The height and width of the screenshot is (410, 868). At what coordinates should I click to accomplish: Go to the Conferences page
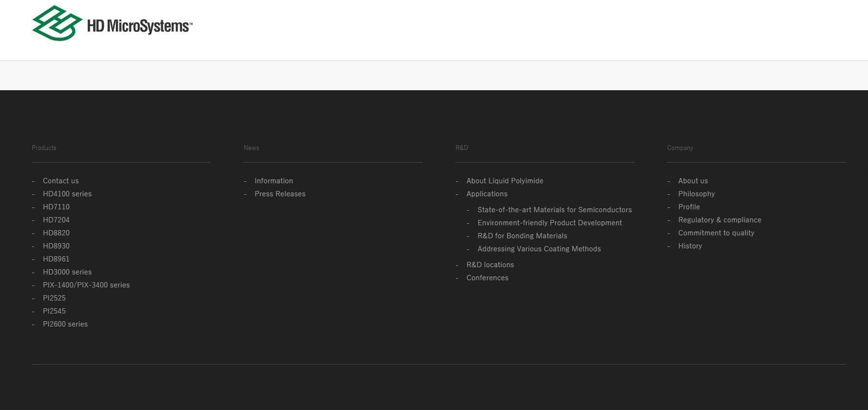(487, 278)
